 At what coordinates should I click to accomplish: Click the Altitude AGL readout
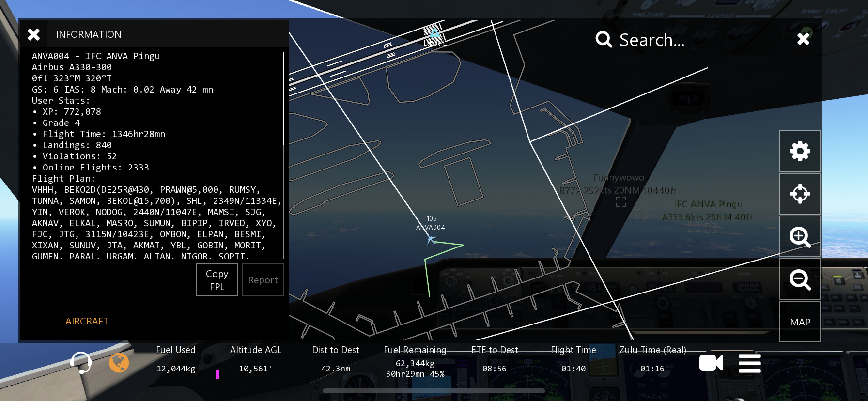click(x=255, y=359)
